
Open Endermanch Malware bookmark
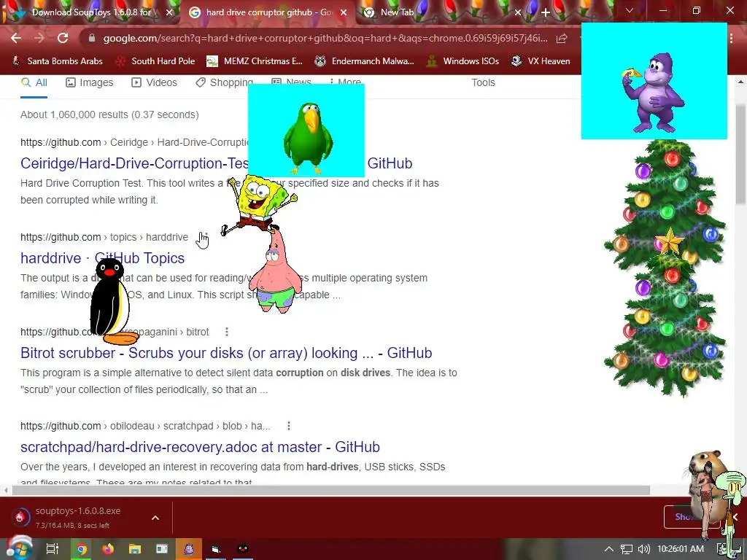365,61
